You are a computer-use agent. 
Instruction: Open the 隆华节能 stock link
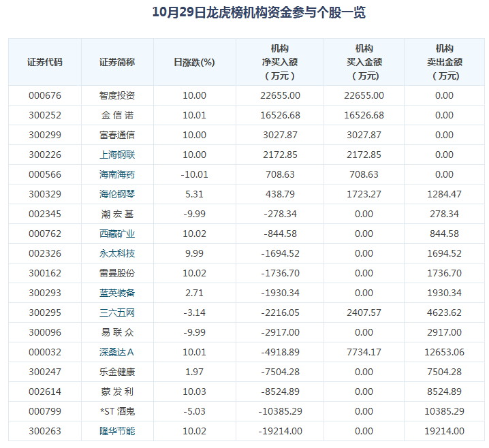point(117,431)
